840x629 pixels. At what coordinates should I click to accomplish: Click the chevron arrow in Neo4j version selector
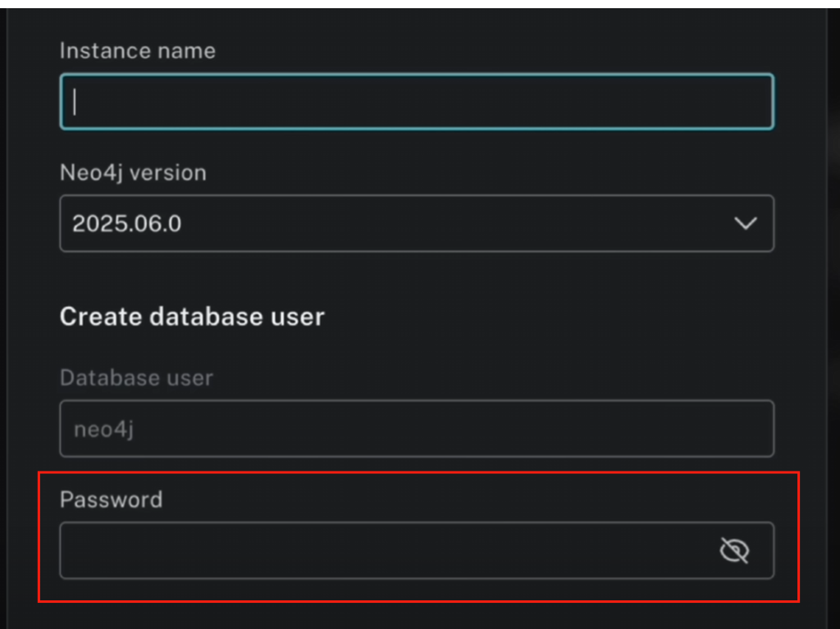(x=745, y=223)
